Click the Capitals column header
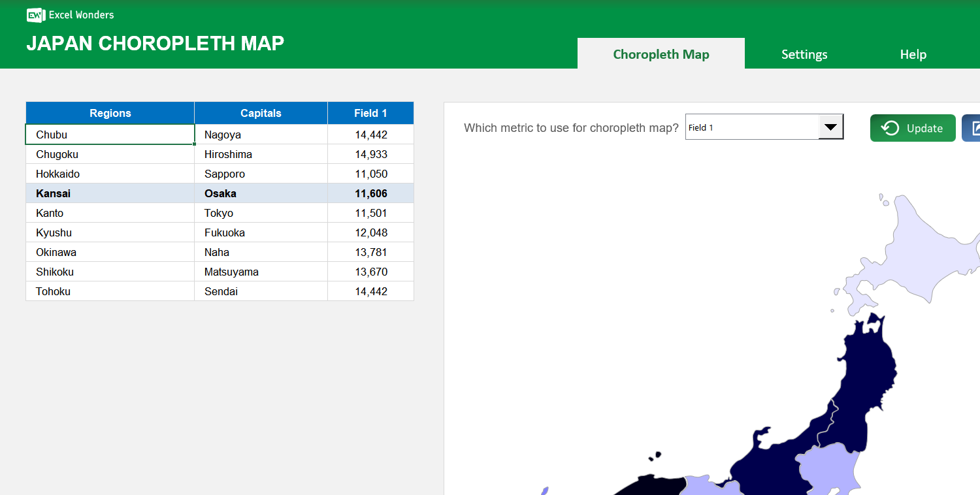 261,113
